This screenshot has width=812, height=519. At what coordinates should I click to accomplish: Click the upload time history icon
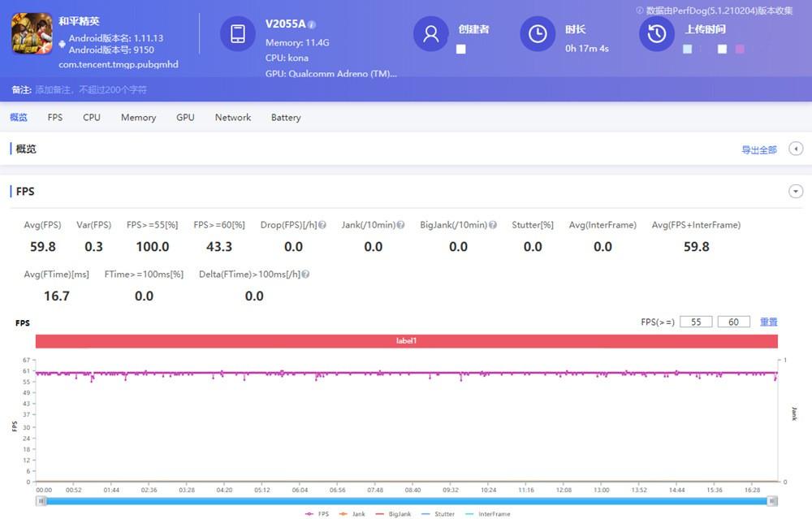click(x=657, y=34)
